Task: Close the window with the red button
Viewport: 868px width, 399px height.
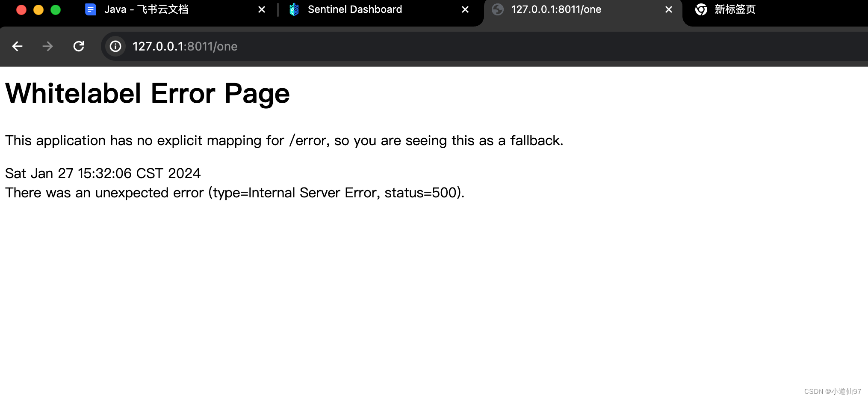Action: click(x=21, y=10)
